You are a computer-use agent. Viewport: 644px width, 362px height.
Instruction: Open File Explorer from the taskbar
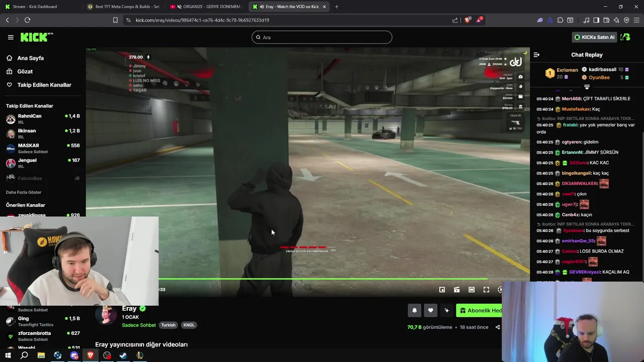[41, 355]
